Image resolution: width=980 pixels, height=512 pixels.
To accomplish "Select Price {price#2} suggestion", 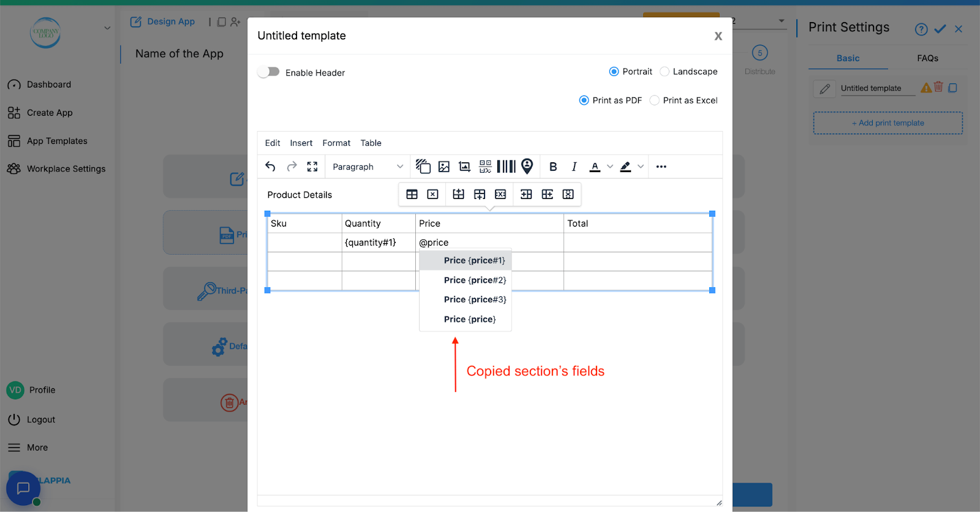I will 466,280.
